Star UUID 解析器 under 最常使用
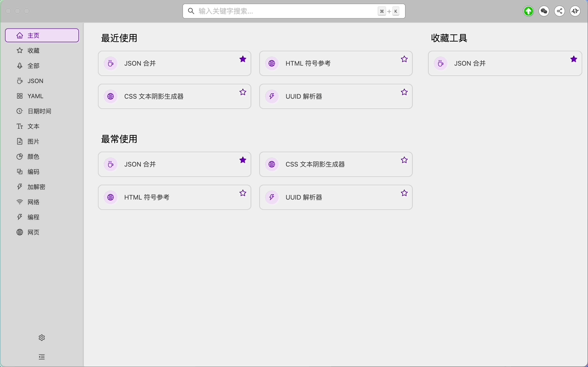 tap(404, 193)
